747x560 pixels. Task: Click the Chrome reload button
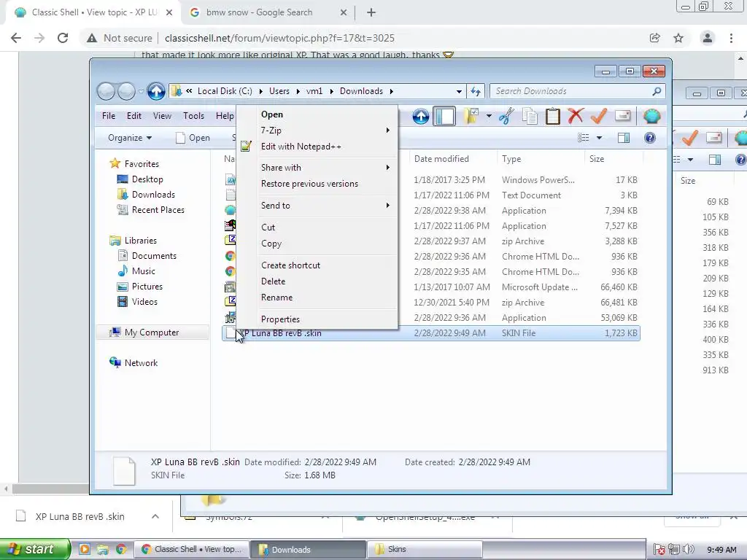click(x=63, y=38)
